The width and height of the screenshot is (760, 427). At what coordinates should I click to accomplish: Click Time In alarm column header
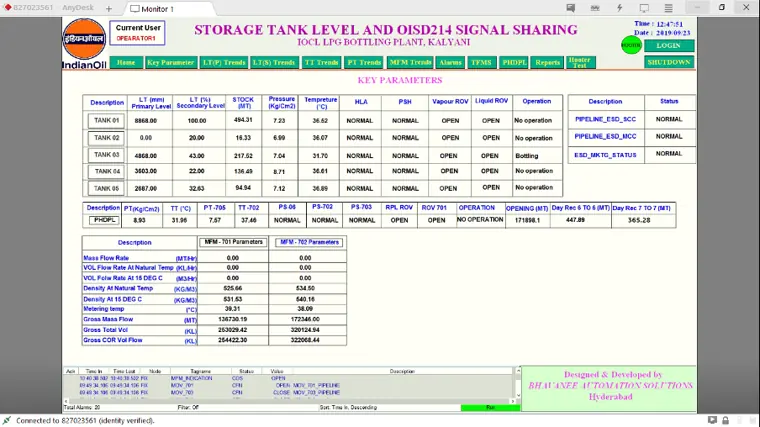[94, 371]
